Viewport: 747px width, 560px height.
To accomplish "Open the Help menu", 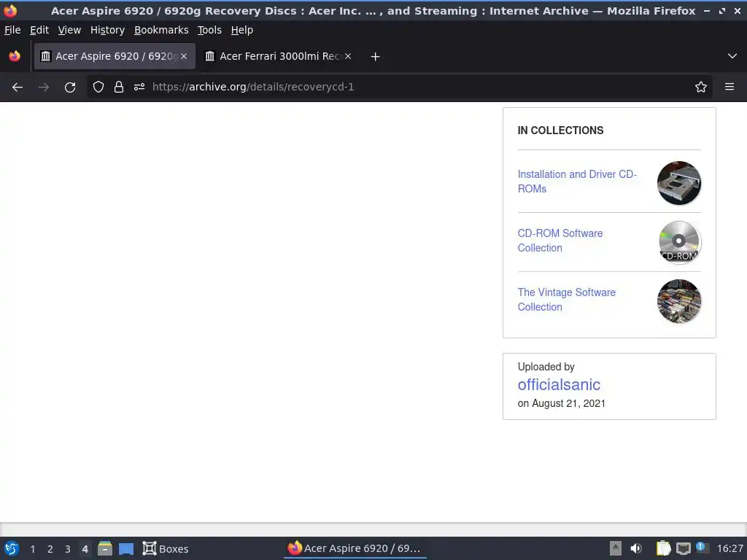I will pyautogui.click(x=242, y=30).
